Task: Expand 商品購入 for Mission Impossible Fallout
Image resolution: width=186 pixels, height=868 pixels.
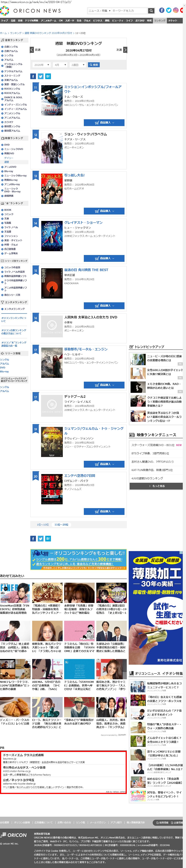Action: 104,122
